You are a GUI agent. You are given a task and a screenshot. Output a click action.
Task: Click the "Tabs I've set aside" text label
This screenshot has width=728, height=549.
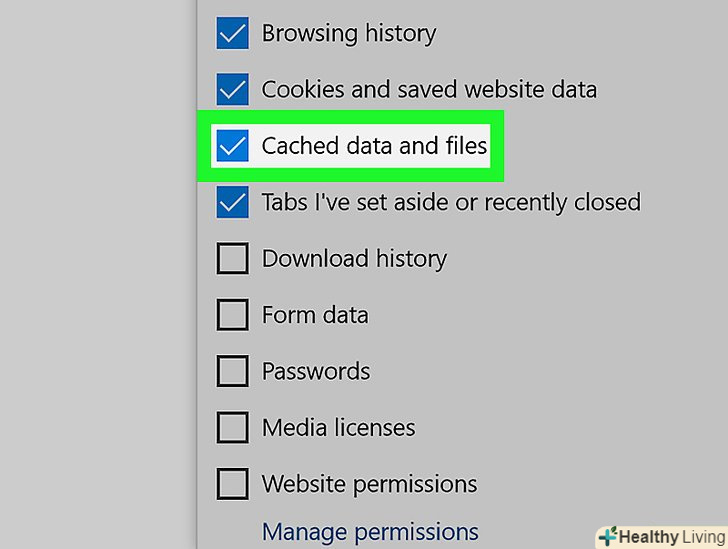(450, 203)
